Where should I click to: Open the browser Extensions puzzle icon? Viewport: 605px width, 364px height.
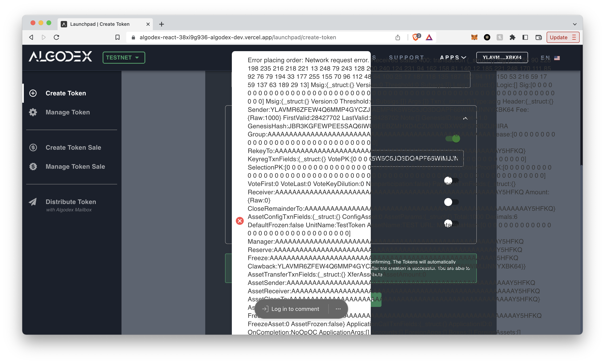(512, 37)
